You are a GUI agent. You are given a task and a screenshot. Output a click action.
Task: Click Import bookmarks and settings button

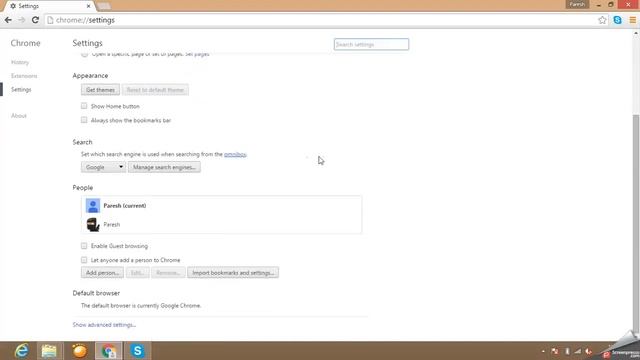click(x=233, y=273)
